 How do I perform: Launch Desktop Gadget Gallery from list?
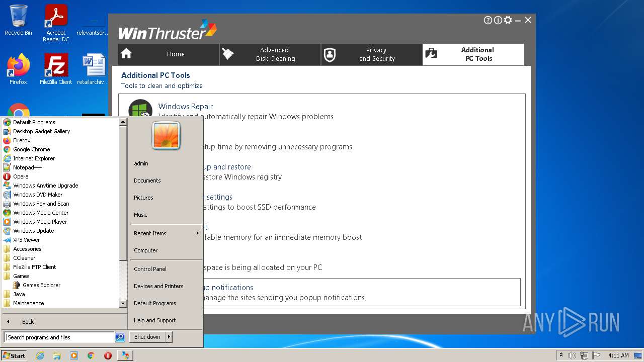41,131
